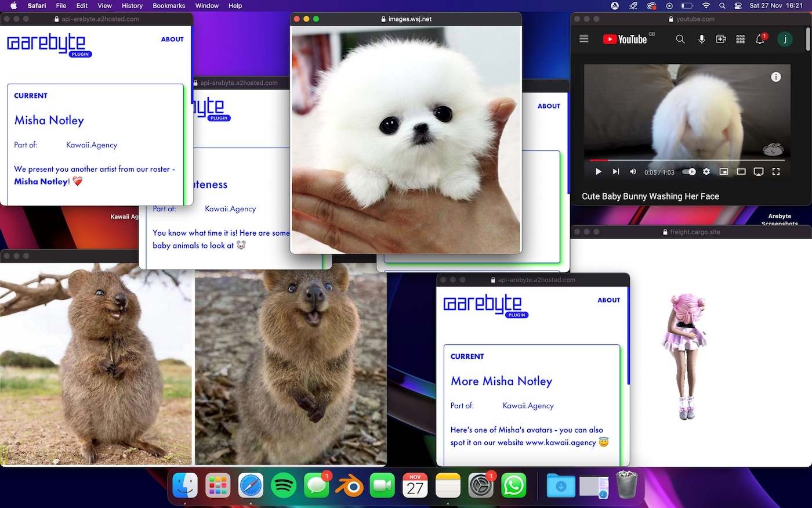Open video settings gear in player

(x=706, y=172)
